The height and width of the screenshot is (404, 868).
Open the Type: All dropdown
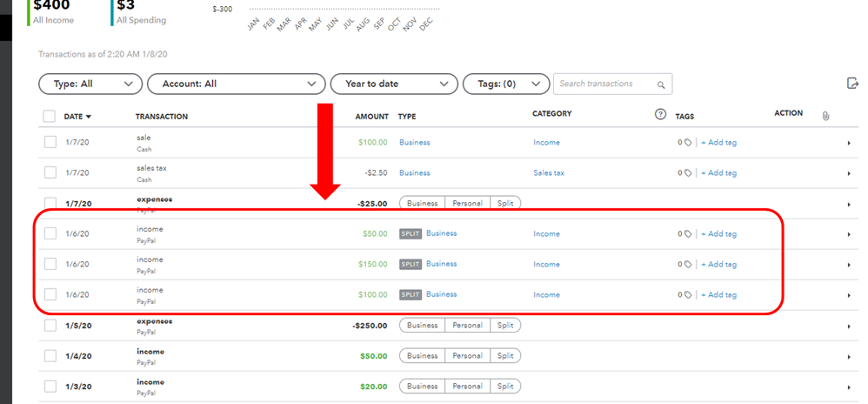pyautogui.click(x=90, y=84)
